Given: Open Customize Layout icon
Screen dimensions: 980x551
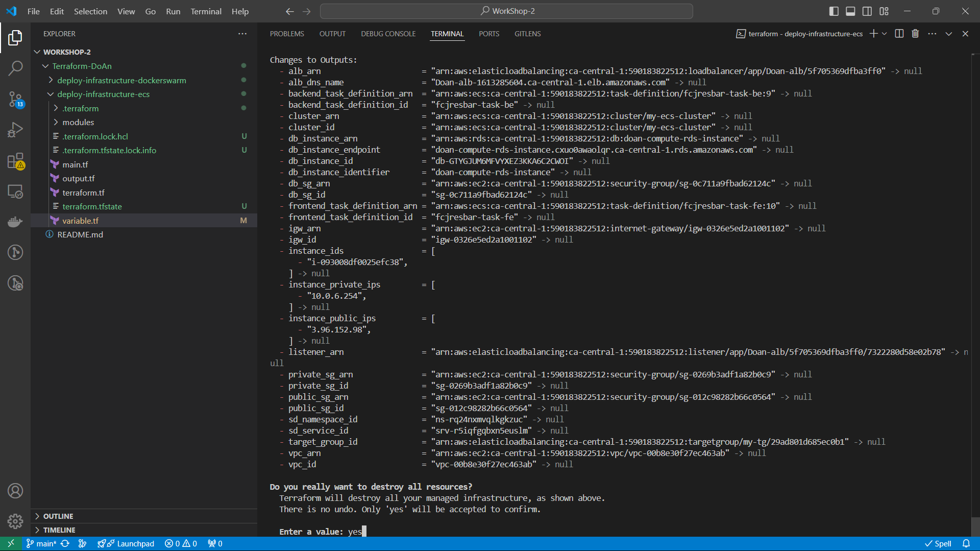Looking at the screenshot, I should tap(884, 11).
